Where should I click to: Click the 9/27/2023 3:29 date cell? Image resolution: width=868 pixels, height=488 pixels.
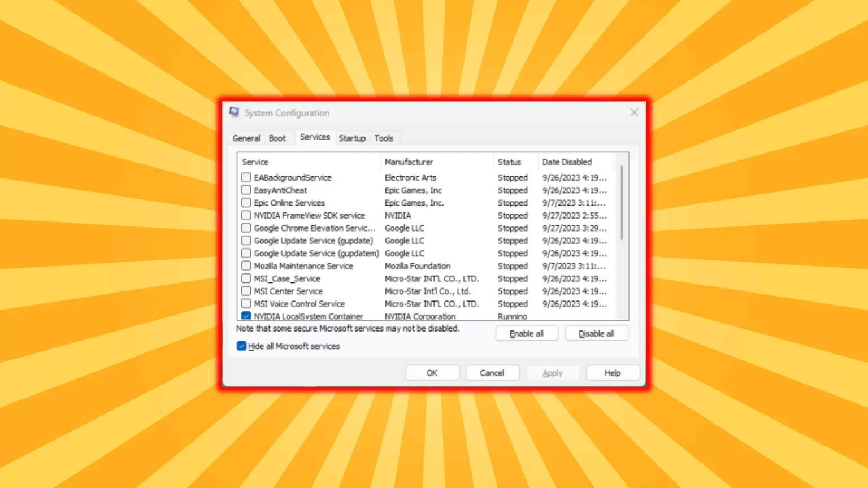coord(575,228)
